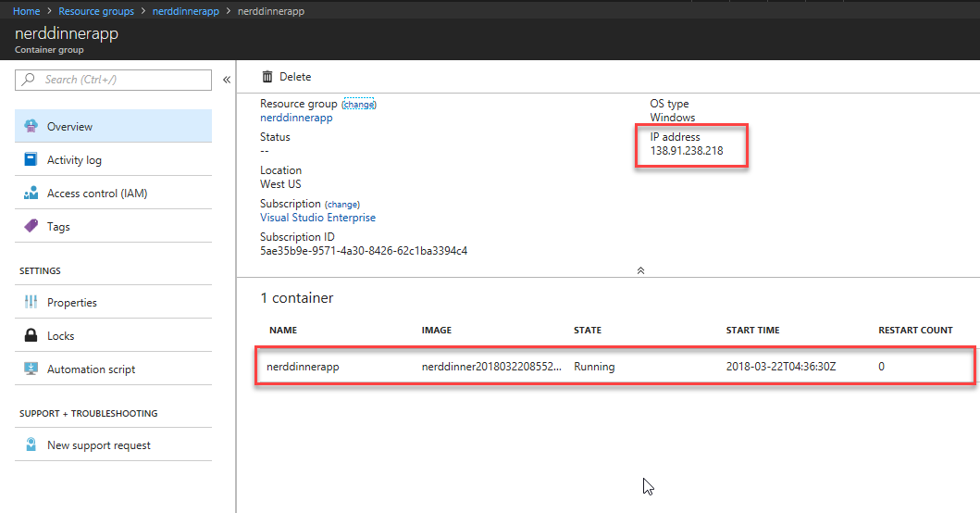
Task: Click the current nerddinnerapp breadcrumb
Action: coord(270,11)
